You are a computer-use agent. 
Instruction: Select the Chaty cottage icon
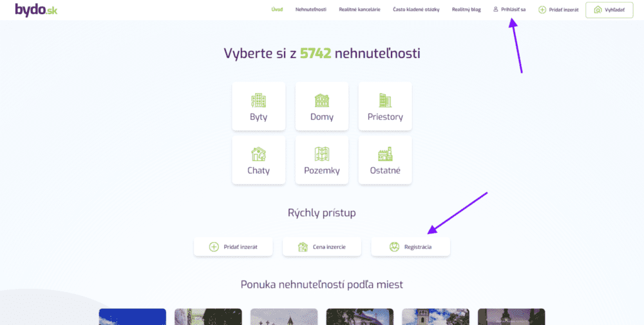(x=258, y=154)
